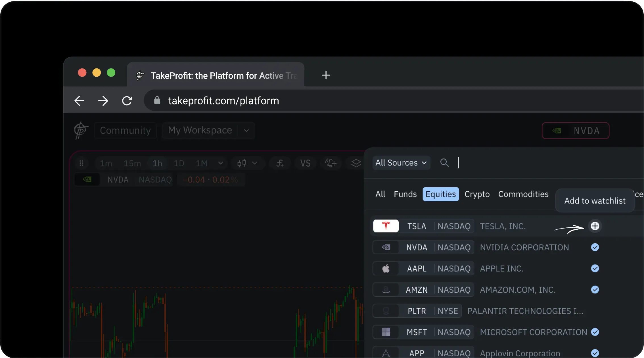Open the layers icon in the chart toolbar

(x=356, y=163)
